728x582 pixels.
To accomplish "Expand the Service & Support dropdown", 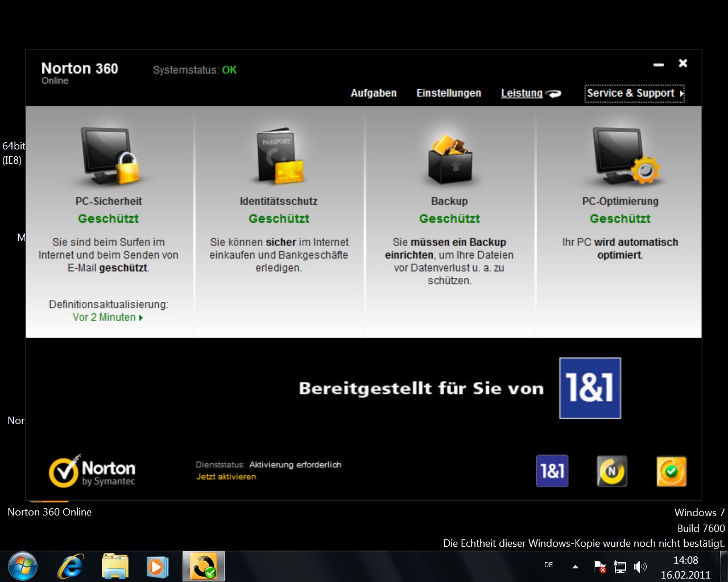I will coord(634,93).
